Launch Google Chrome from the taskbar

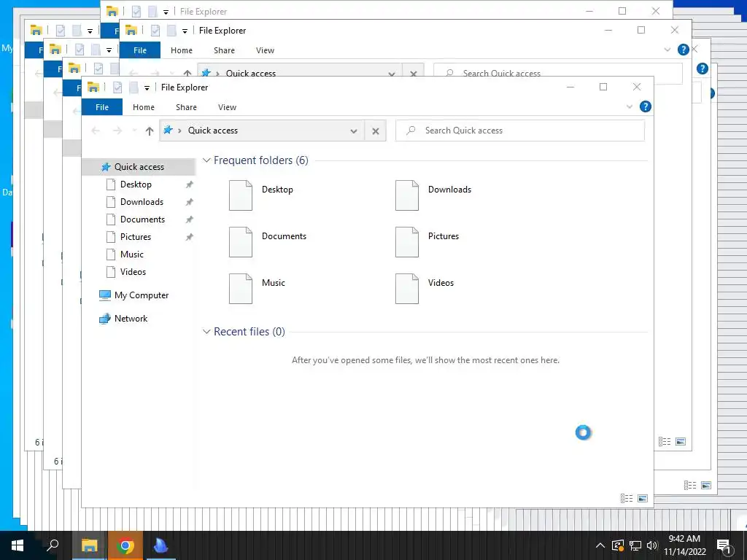[x=125, y=545]
